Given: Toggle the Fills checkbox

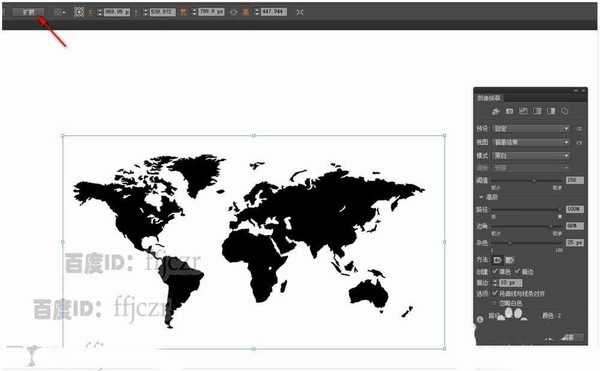Looking at the screenshot, I should point(495,271).
